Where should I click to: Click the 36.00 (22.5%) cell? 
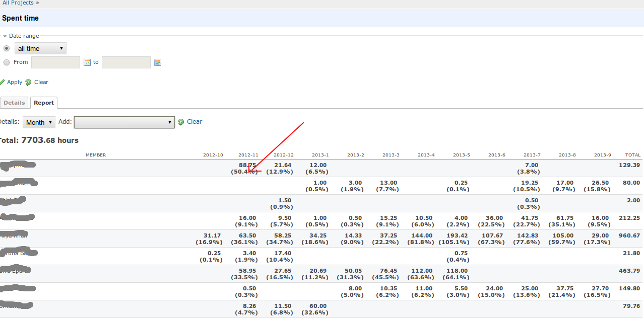click(490, 221)
